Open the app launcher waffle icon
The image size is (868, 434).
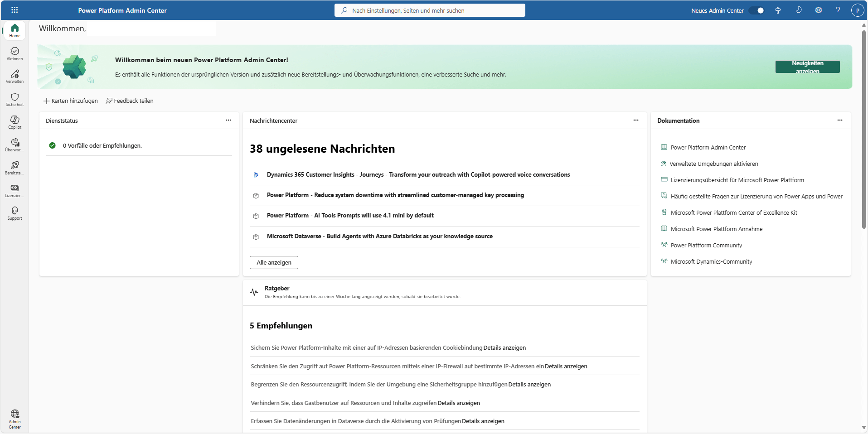click(15, 10)
